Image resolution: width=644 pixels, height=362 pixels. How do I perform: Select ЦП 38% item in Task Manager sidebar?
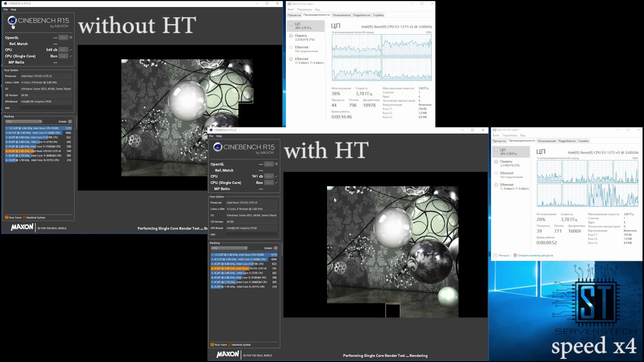click(305, 26)
